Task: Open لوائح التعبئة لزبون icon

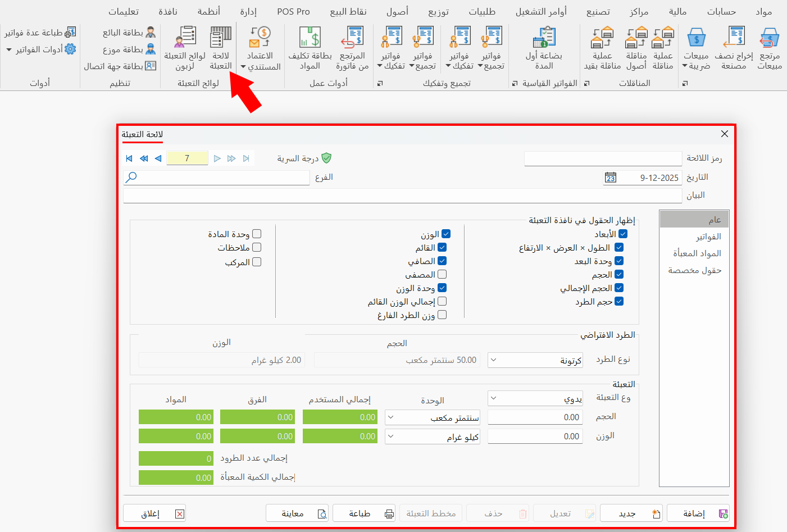Action: (183, 48)
